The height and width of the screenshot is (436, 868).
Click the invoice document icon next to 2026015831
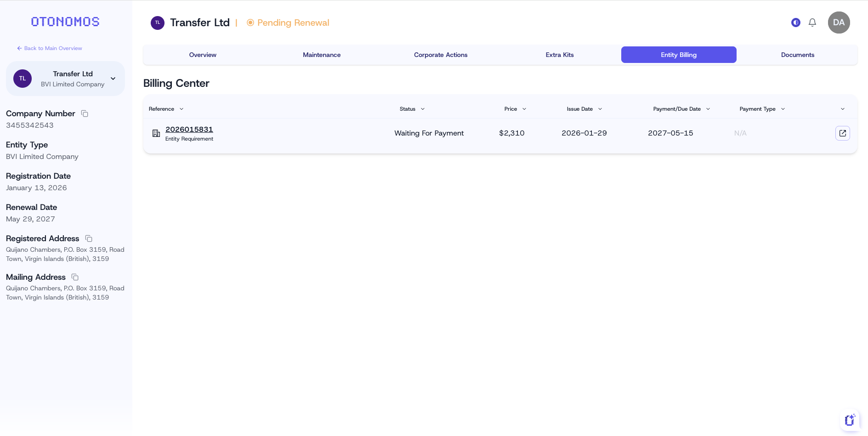pyautogui.click(x=156, y=133)
